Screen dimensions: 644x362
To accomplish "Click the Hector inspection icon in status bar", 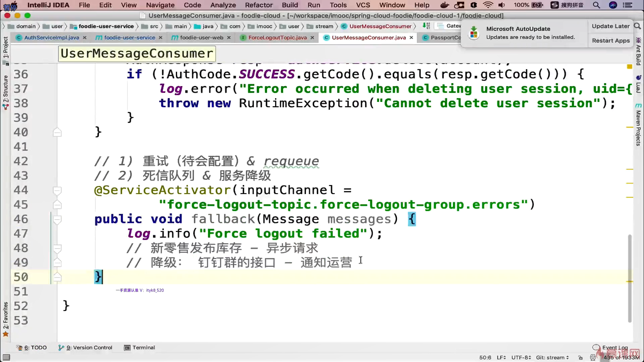I will 593,357.
